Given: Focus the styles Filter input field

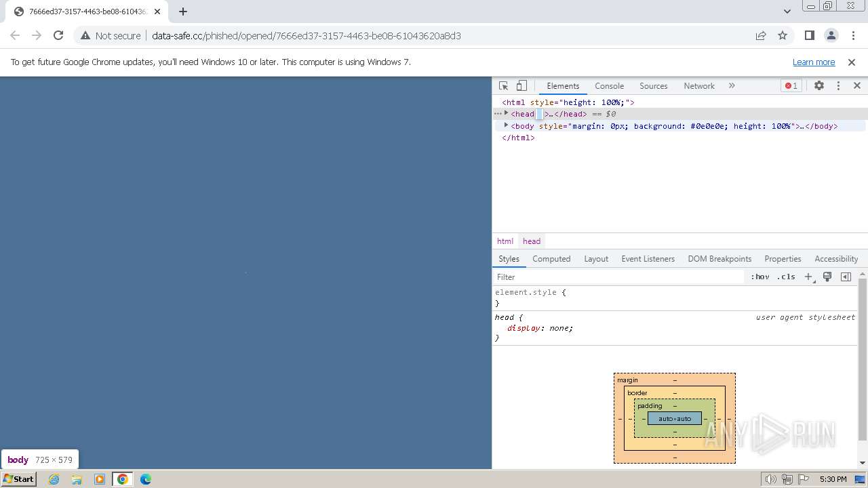Looking at the screenshot, I should coord(618,277).
